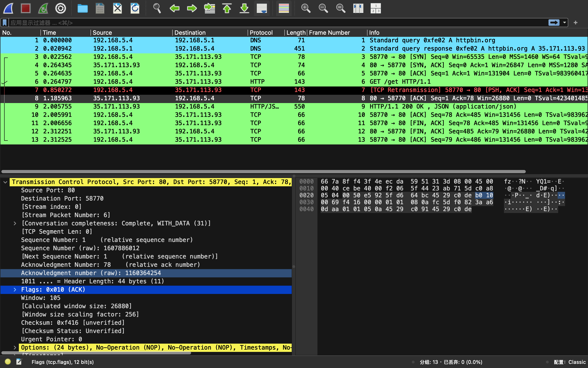Viewport: 588px width, 368px height.
Task: Select Checksum: 0xf416 field
Action: (146, 323)
